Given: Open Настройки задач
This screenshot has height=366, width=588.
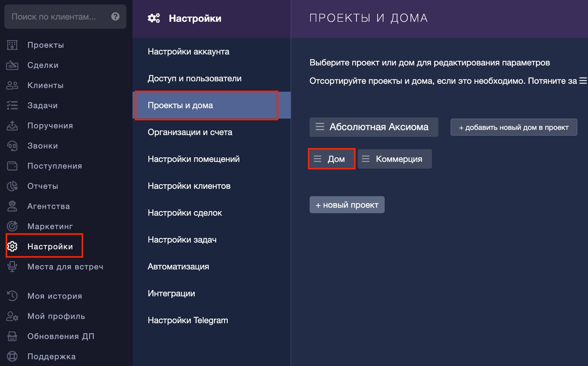Looking at the screenshot, I should (211, 240).
